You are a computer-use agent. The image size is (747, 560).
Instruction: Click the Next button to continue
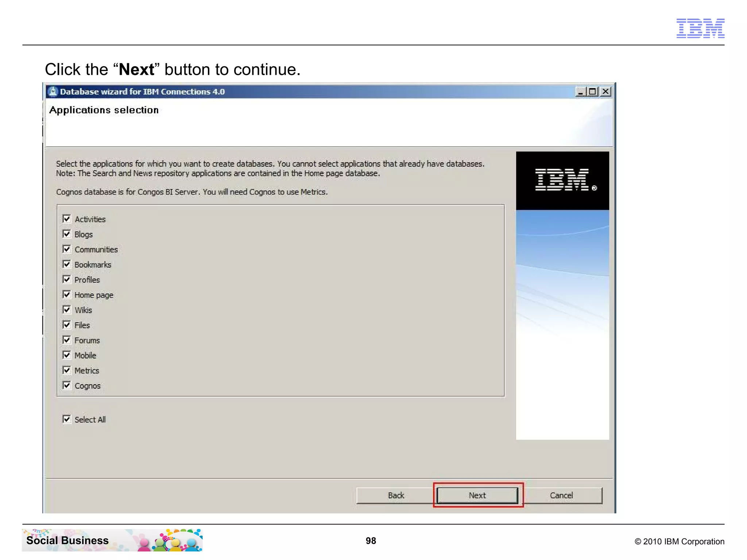pos(477,495)
